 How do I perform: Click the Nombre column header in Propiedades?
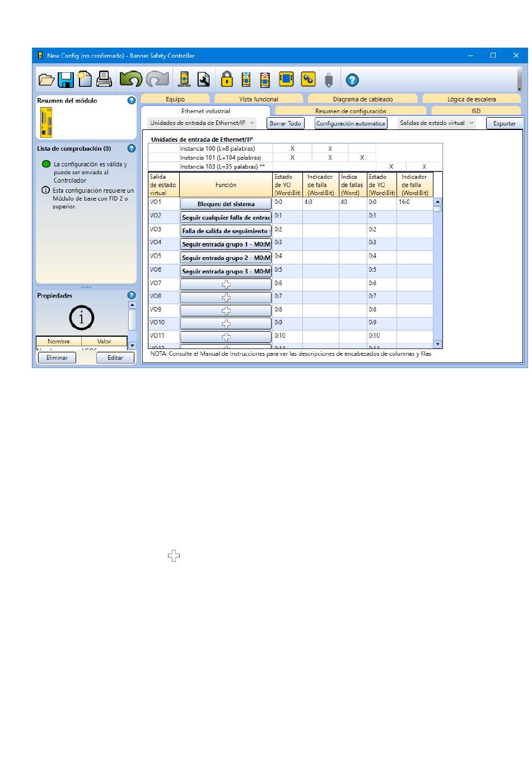[x=59, y=341]
